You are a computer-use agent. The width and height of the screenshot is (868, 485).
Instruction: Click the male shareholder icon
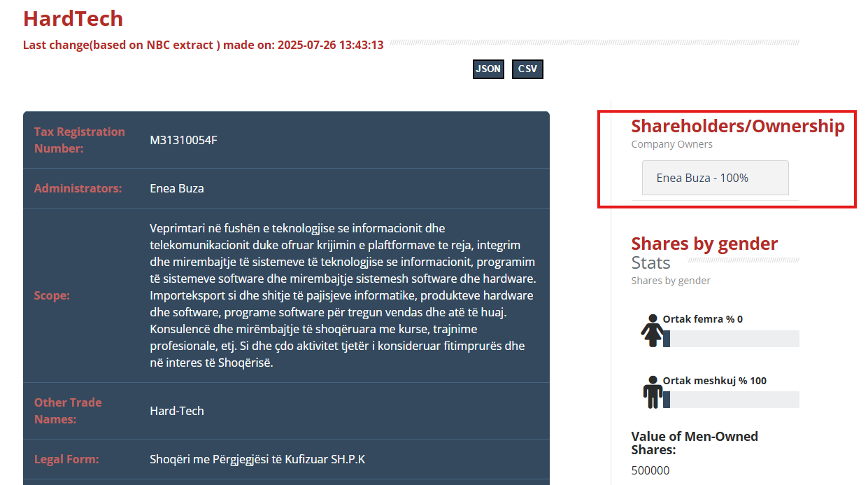coord(652,392)
